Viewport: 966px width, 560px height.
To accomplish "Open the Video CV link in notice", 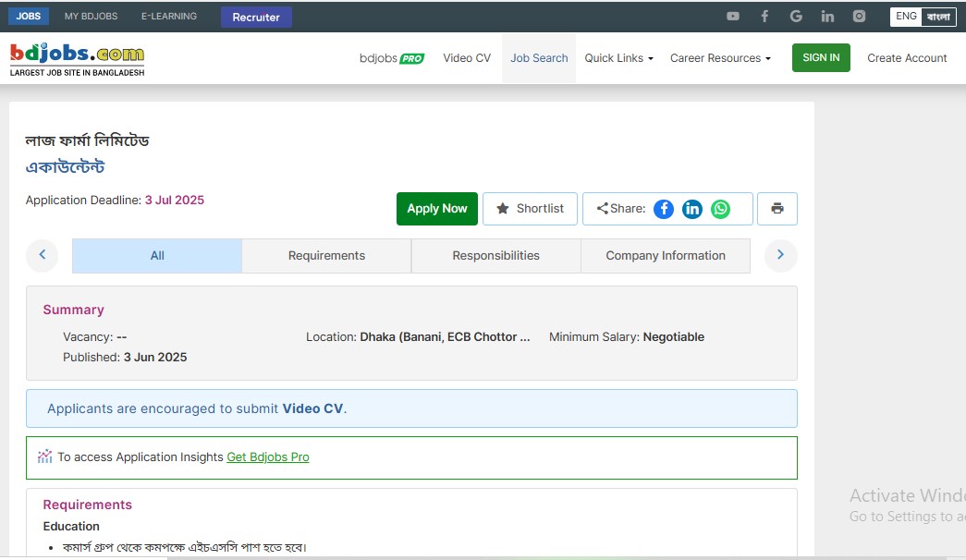I will pyautogui.click(x=312, y=408).
